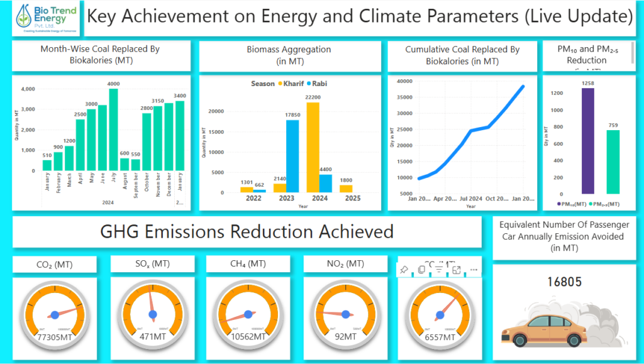This screenshot has width=644, height=364.
Task: Select the CO₂ gauge dial
Action: point(55,314)
